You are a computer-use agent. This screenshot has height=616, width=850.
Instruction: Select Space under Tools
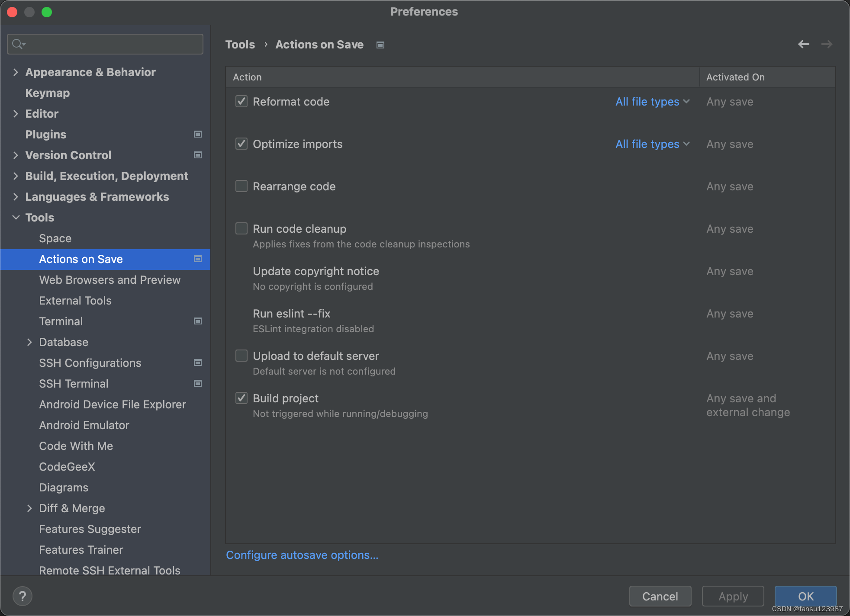(55, 238)
